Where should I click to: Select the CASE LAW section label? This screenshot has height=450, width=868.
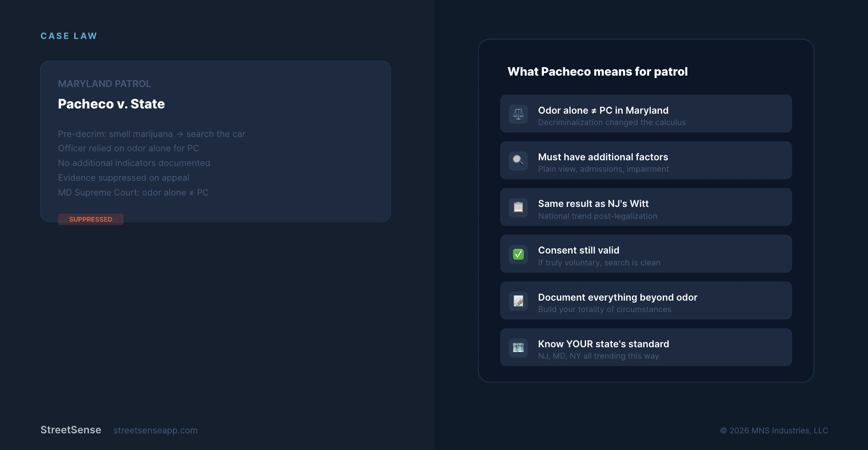69,36
